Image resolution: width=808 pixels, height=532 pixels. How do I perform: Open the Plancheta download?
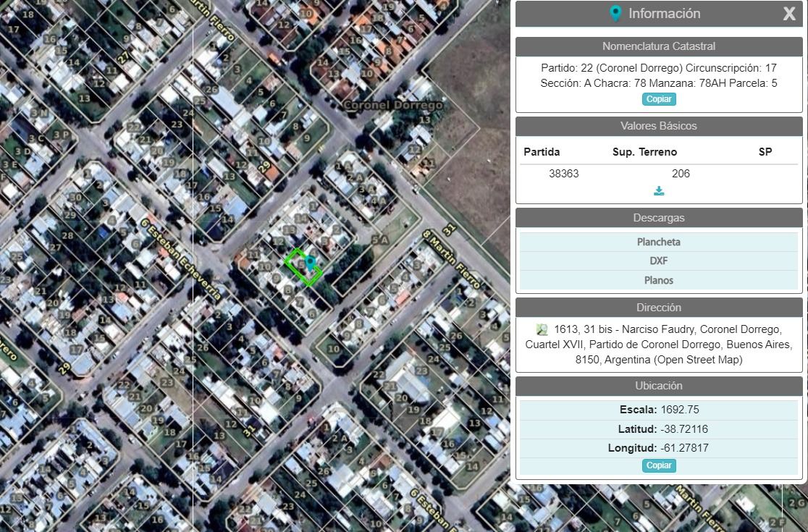point(659,242)
